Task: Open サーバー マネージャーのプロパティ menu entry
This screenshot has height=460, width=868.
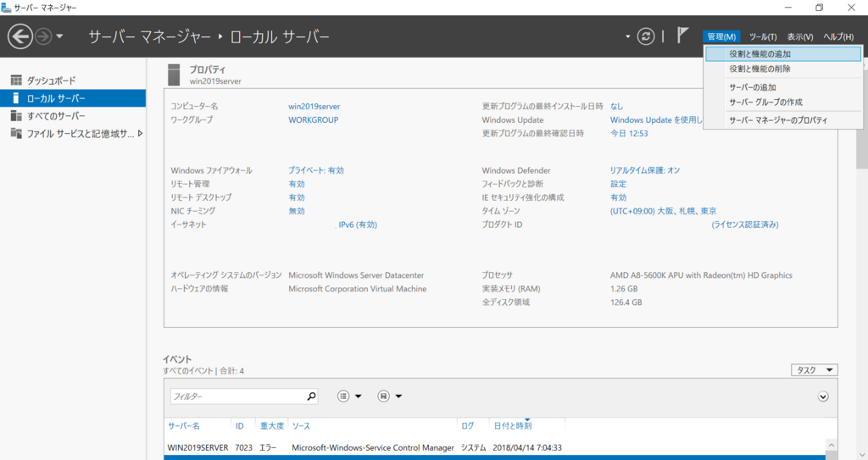Action: point(783,119)
